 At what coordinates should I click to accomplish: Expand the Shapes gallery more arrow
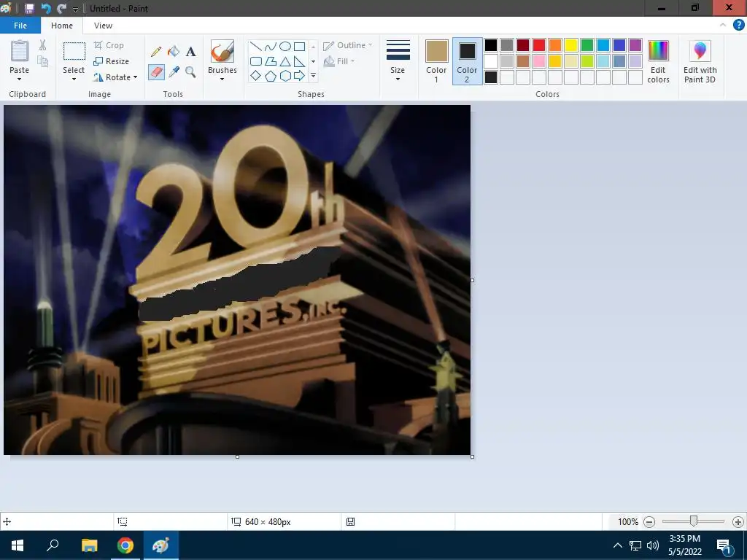(x=313, y=76)
